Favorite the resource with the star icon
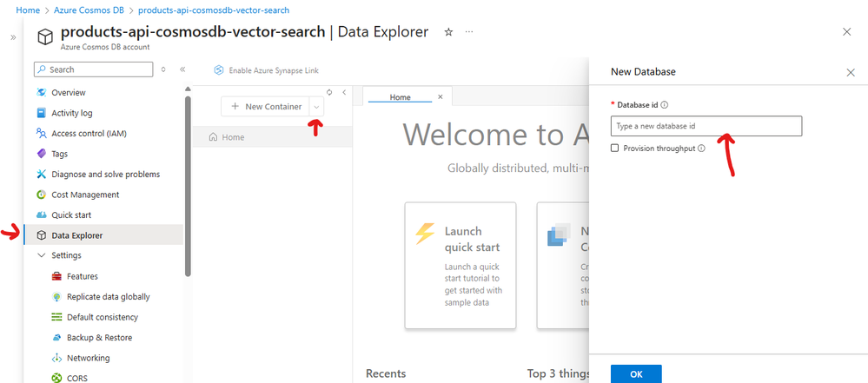This screenshot has height=383, width=868. 449,32
